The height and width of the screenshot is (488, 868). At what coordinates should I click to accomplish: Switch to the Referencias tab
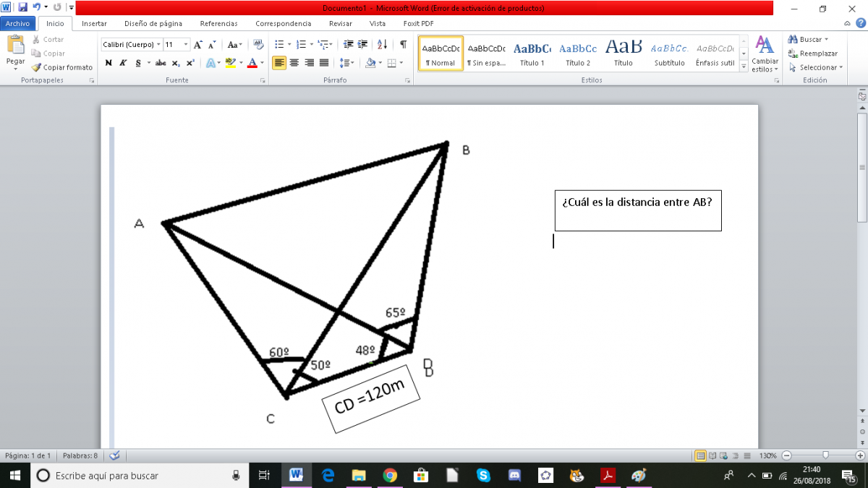(x=218, y=23)
